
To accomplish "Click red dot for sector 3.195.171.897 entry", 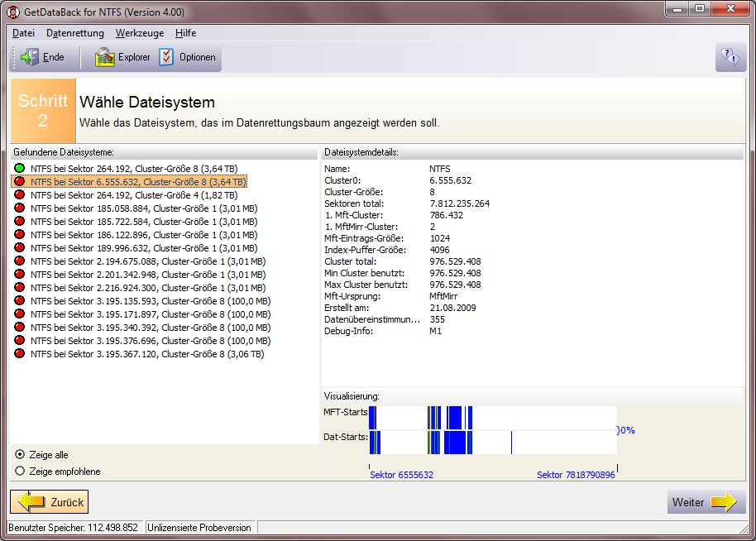I will click(x=19, y=314).
